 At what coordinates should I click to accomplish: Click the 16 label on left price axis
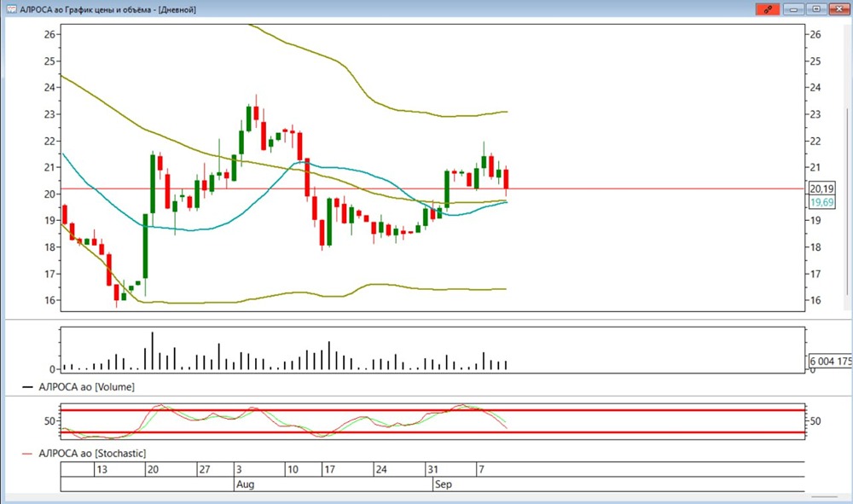50,300
